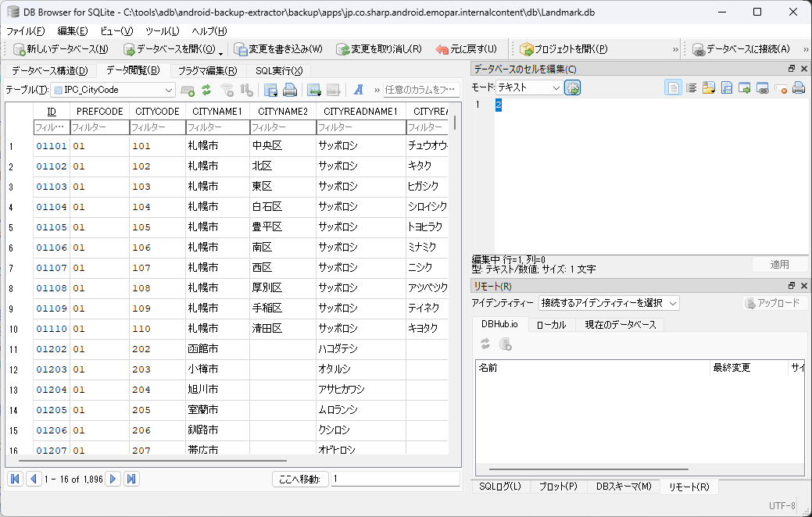
Task: Click the green refresh table data icon
Action: click(206, 90)
